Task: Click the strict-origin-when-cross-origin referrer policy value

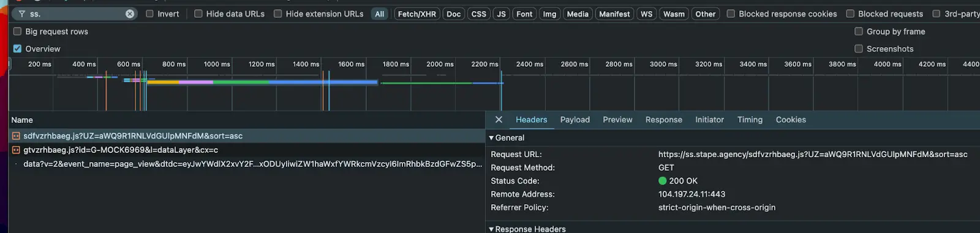Action: pos(717,207)
